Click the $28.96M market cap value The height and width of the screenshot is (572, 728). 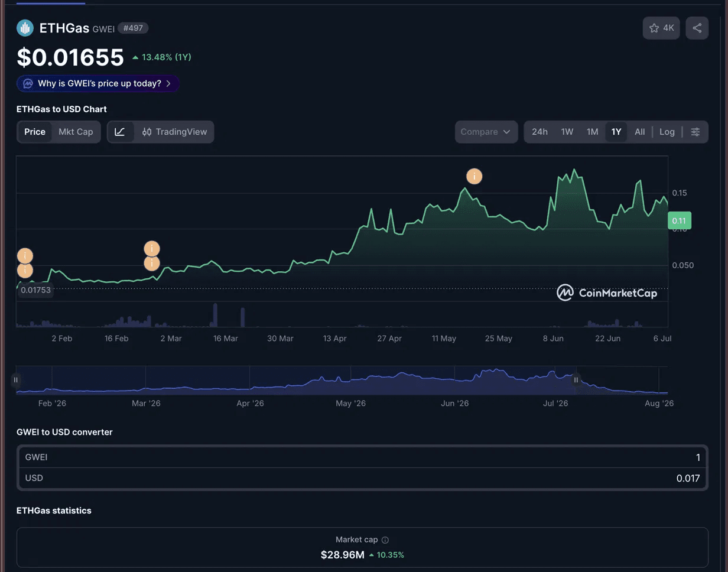pos(343,555)
